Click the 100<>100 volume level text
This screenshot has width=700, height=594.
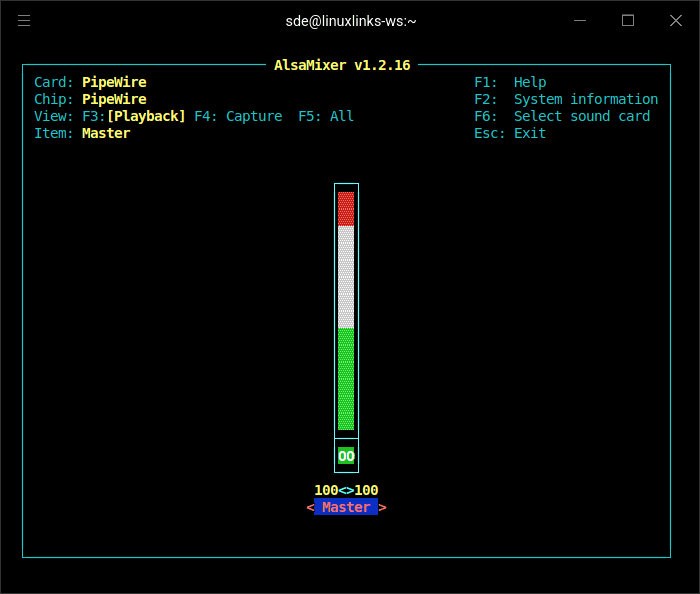tap(346, 490)
